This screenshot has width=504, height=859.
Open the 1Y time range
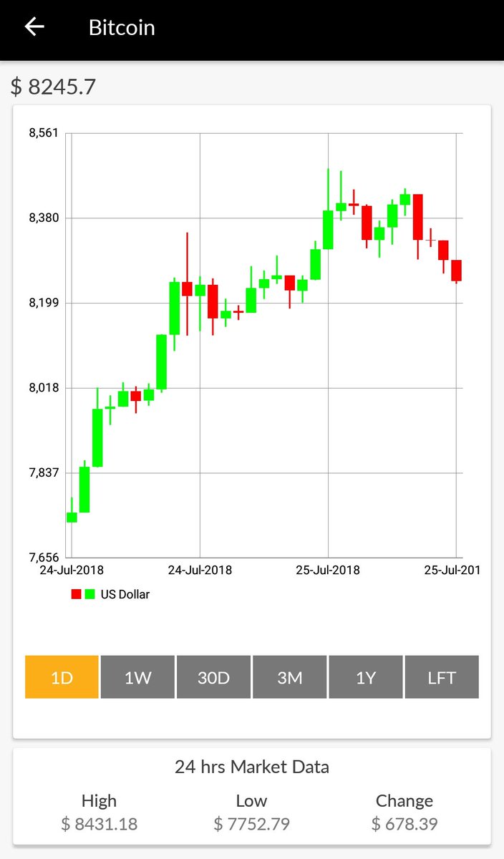pyautogui.click(x=365, y=677)
